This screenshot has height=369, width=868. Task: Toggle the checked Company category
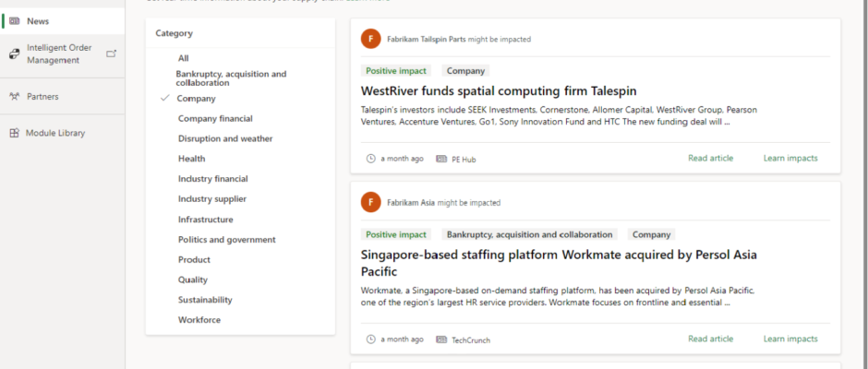point(196,99)
